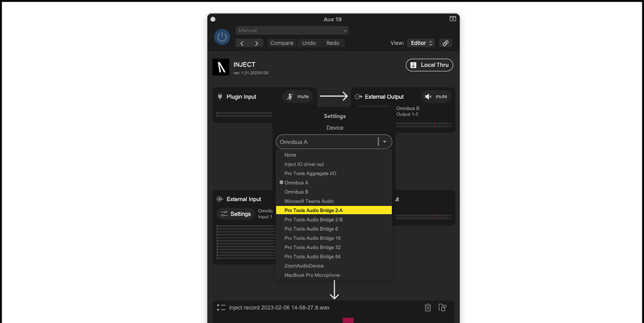Open the Manual preset dropdown
The image size is (644, 323).
coord(292,31)
